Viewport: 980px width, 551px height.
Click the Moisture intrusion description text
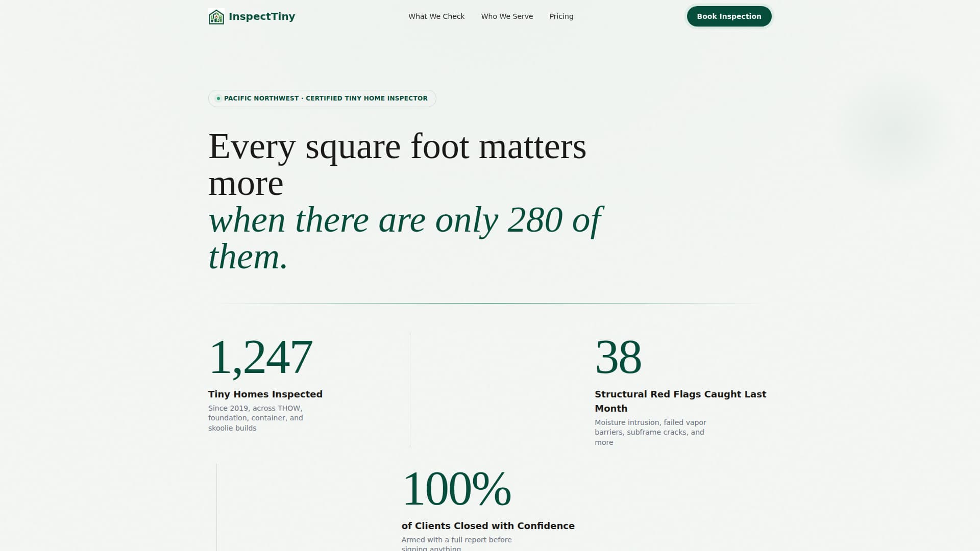tap(650, 432)
